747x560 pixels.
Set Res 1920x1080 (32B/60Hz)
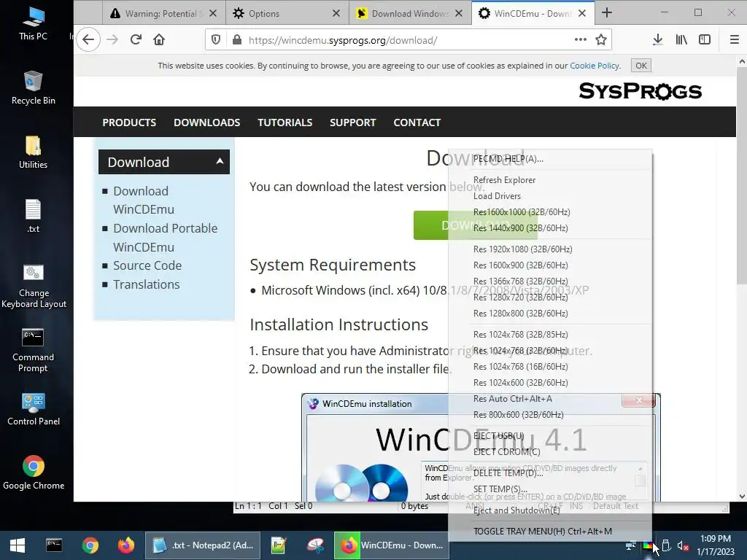point(550,249)
